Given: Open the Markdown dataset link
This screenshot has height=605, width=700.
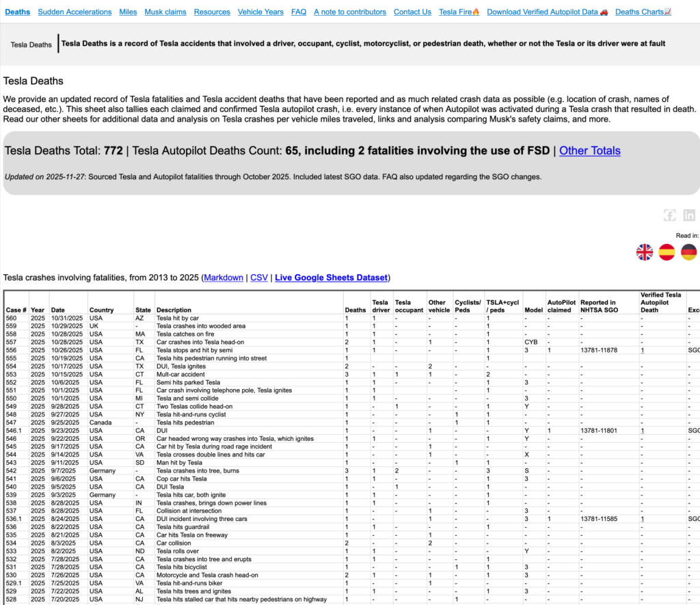Looking at the screenshot, I should tap(224, 278).
